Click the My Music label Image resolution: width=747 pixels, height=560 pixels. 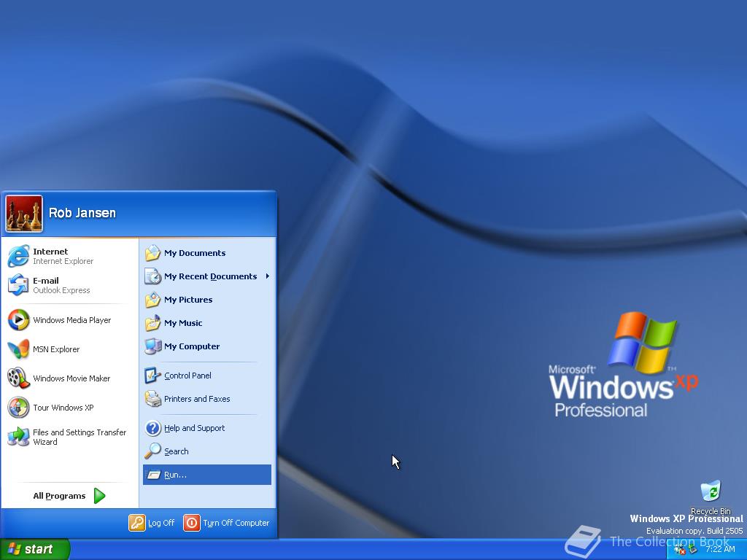[183, 323]
